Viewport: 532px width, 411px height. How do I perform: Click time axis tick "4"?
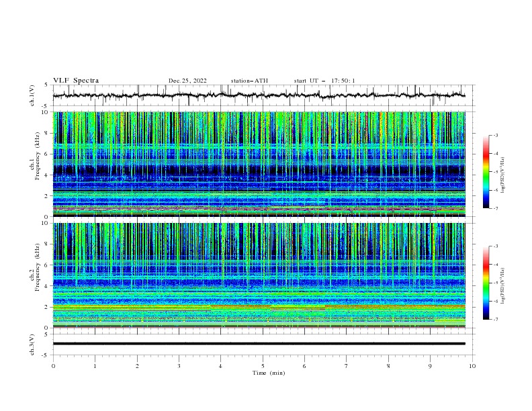(220, 366)
